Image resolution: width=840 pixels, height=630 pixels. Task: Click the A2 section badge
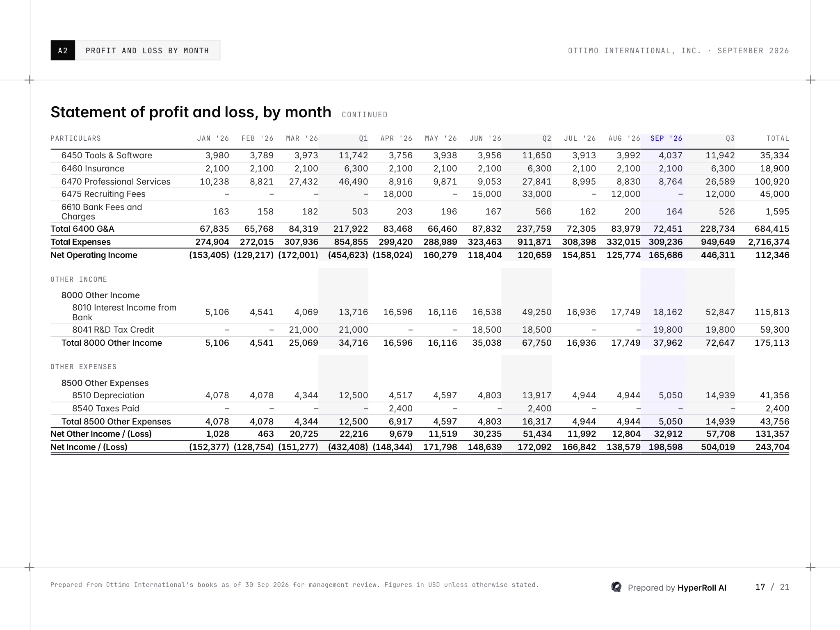63,50
